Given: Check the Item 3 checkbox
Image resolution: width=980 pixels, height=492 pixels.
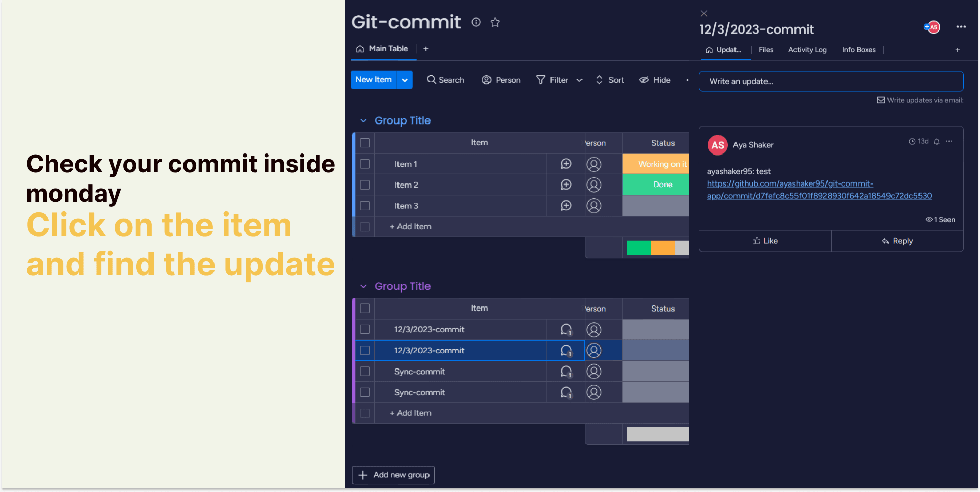Looking at the screenshot, I should click(365, 205).
